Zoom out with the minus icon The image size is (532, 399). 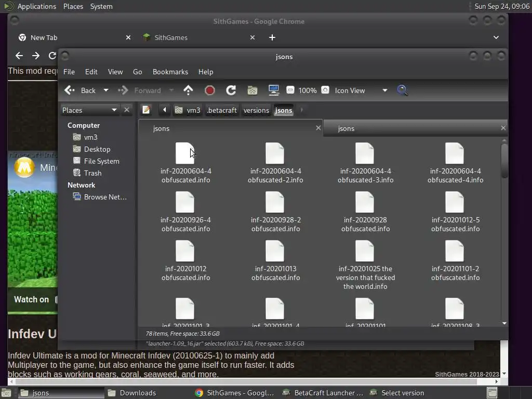pyautogui.click(x=290, y=90)
